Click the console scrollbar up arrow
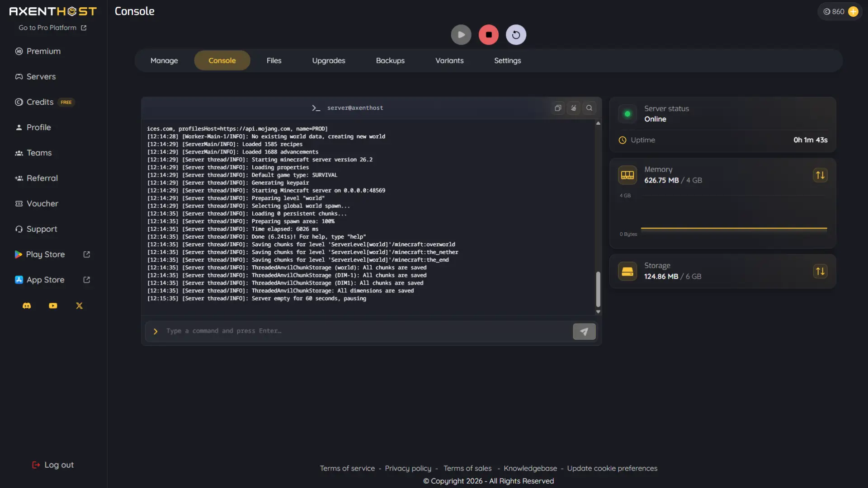Image resolution: width=868 pixels, height=488 pixels. point(598,123)
